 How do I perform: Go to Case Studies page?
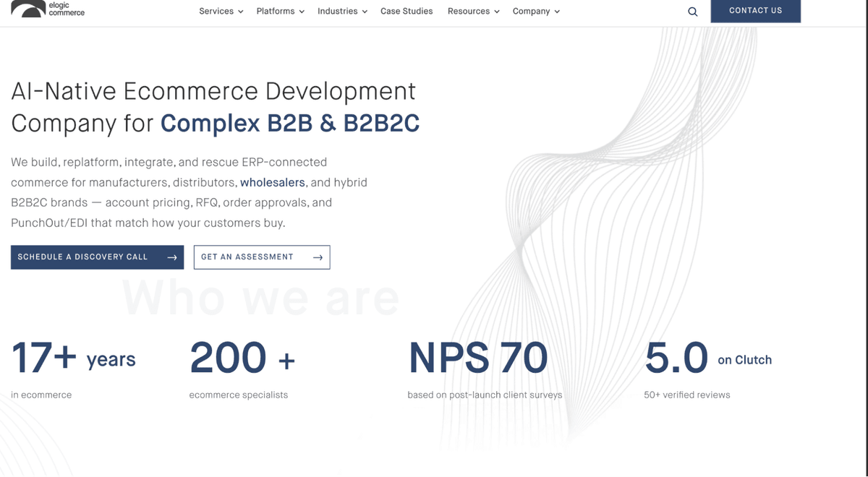[x=407, y=12]
